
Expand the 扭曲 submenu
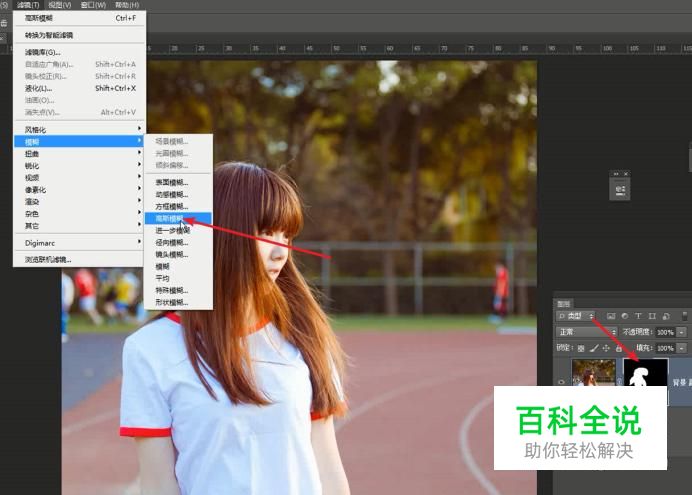tap(79, 154)
